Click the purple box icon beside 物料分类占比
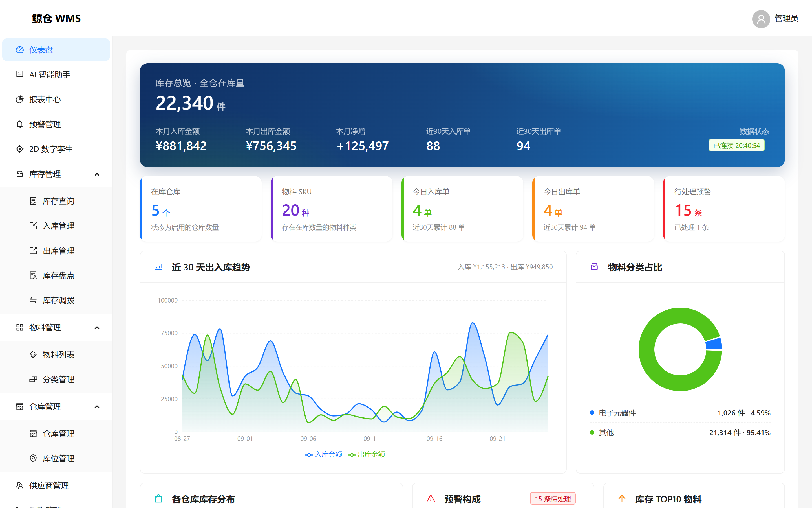Image resolution: width=812 pixels, height=508 pixels. 594,267
